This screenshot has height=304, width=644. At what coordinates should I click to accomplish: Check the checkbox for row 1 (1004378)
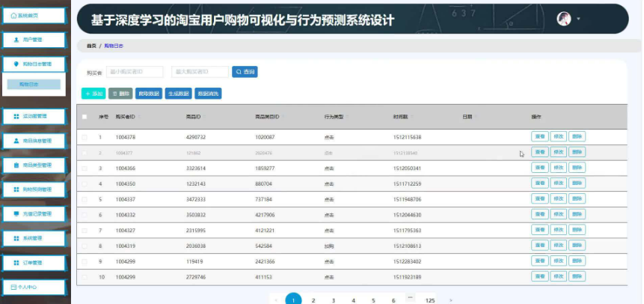tap(85, 137)
